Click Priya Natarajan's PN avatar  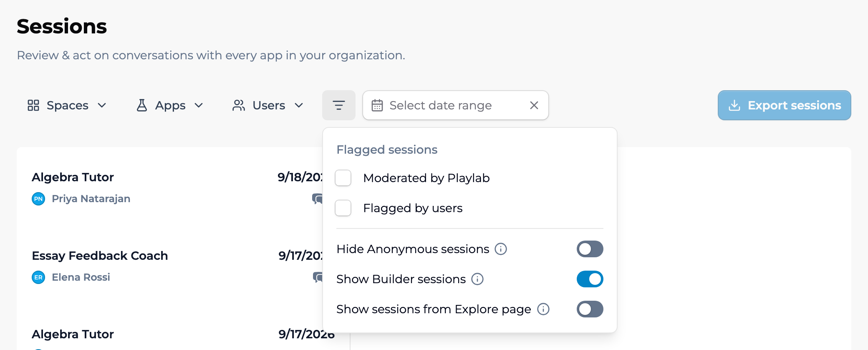click(x=38, y=199)
